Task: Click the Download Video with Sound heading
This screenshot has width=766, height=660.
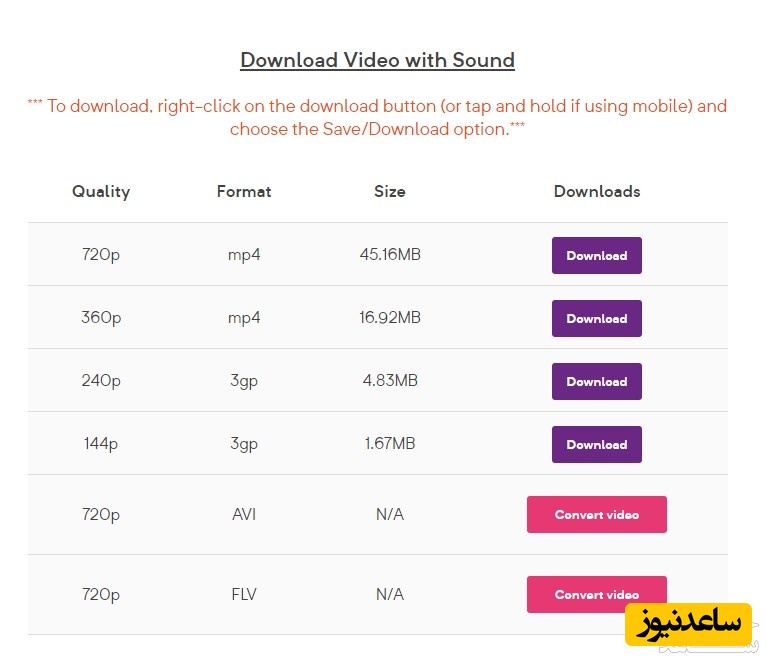Action: (x=377, y=60)
